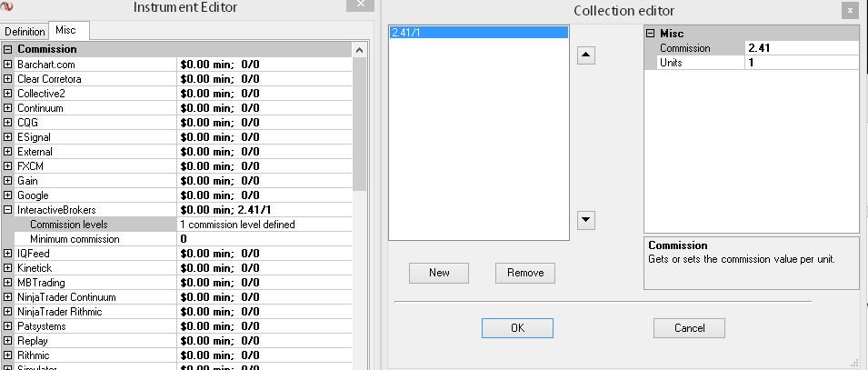
Task: Expand the Kinetick commission row
Action: click(x=8, y=268)
